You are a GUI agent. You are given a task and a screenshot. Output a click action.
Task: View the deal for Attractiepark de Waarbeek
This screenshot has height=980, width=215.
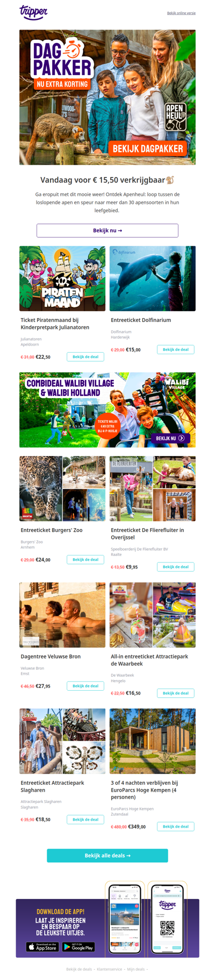click(176, 693)
